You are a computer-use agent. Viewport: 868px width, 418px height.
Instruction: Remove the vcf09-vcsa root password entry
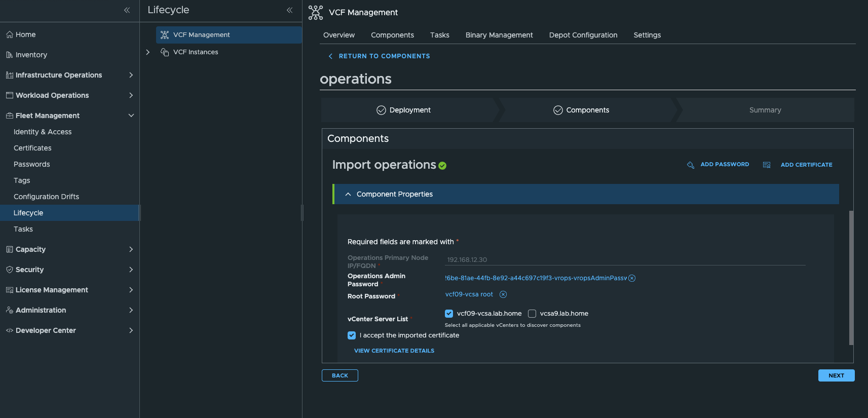click(x=503, y=294)
